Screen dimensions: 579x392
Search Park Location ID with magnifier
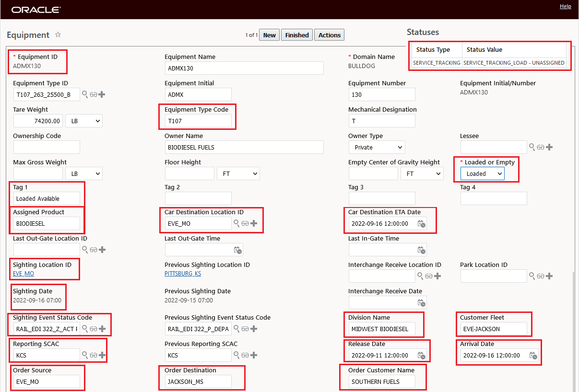[532, 276]
